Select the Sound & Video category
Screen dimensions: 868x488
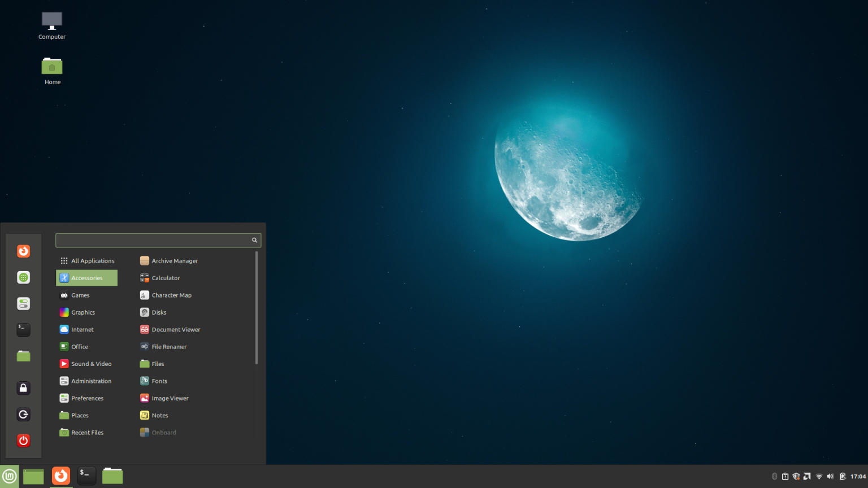pyautogui.click(x=91, y=363)
